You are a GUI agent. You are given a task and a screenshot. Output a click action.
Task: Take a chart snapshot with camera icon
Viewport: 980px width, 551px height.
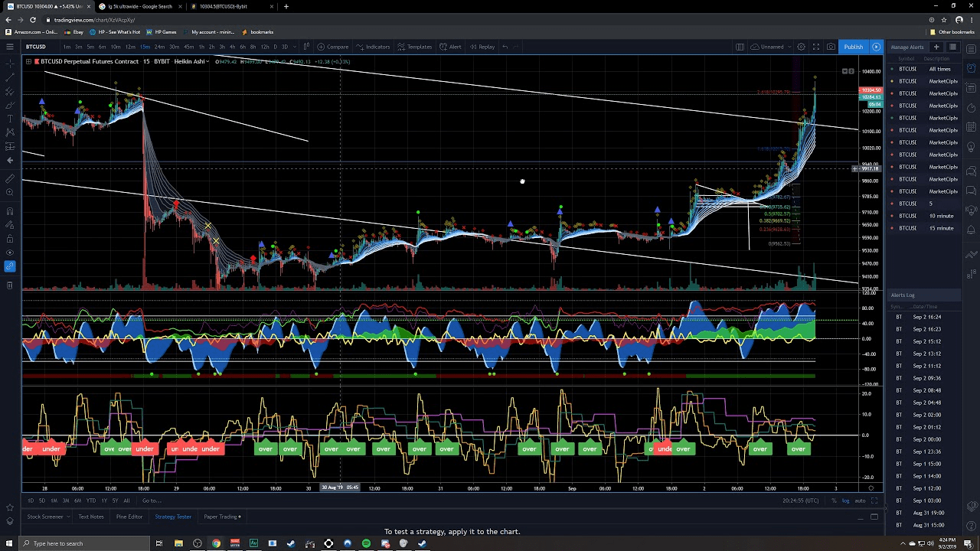(831, 47)
